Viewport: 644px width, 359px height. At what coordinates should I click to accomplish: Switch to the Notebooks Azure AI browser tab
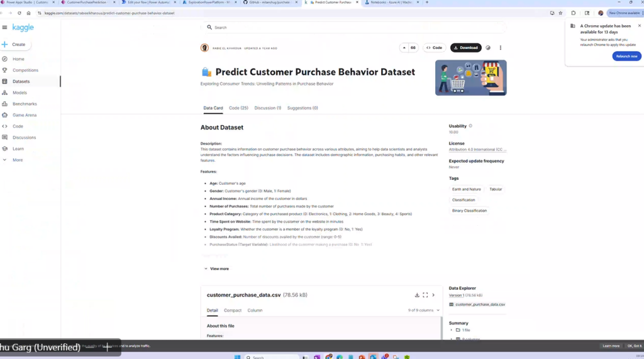pos(391,3)
